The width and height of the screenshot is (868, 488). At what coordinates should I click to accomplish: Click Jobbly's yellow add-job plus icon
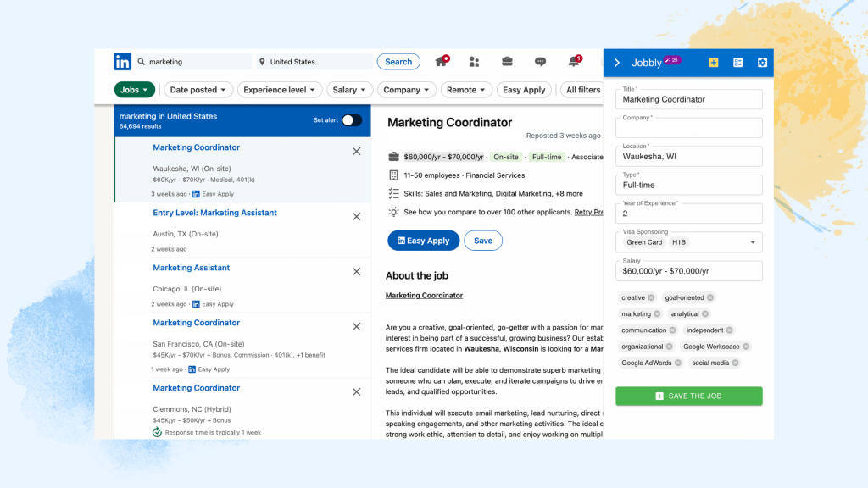[713, 63]
